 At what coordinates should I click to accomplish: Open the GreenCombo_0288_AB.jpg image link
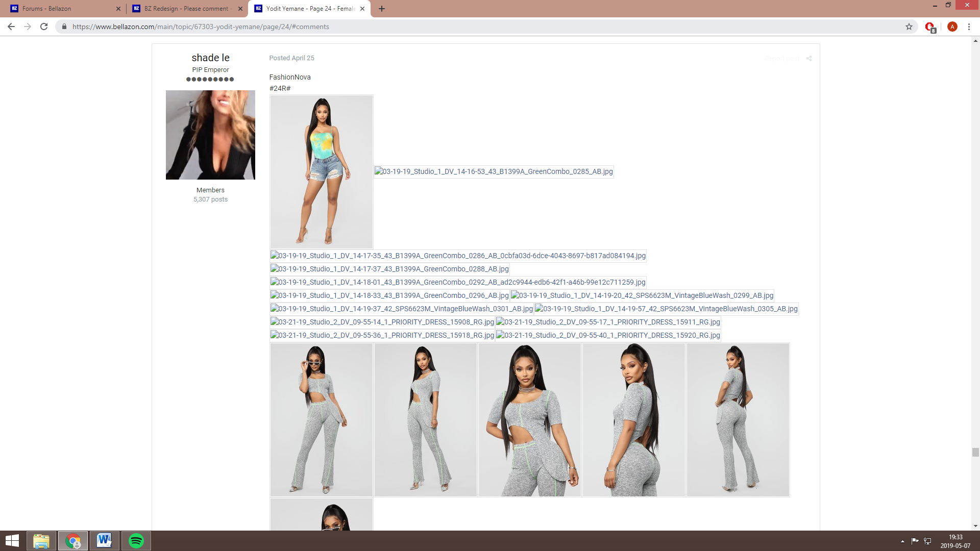[x=390, y=269]
